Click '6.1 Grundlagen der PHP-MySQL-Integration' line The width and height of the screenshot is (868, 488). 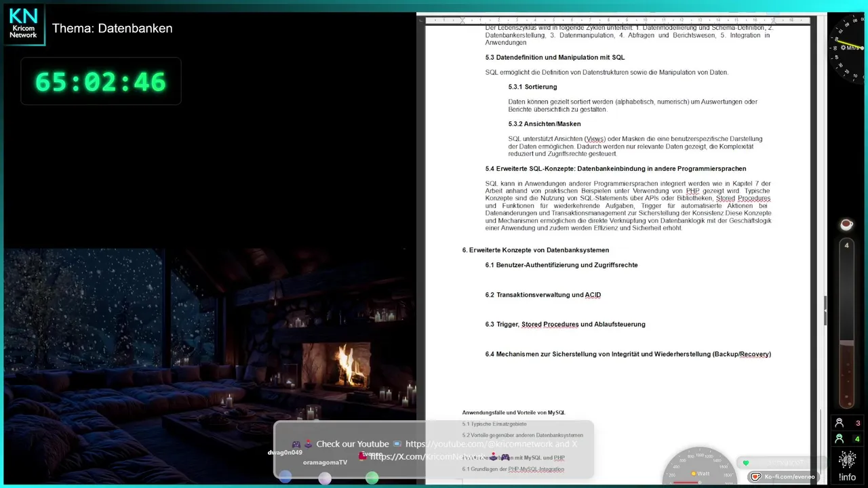pos(513,469)
